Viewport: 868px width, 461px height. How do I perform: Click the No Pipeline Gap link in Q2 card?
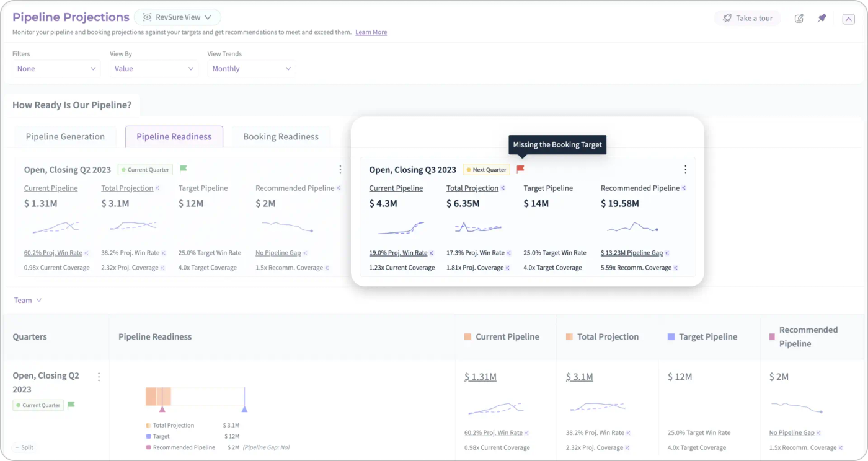click(x=278, y=253)
